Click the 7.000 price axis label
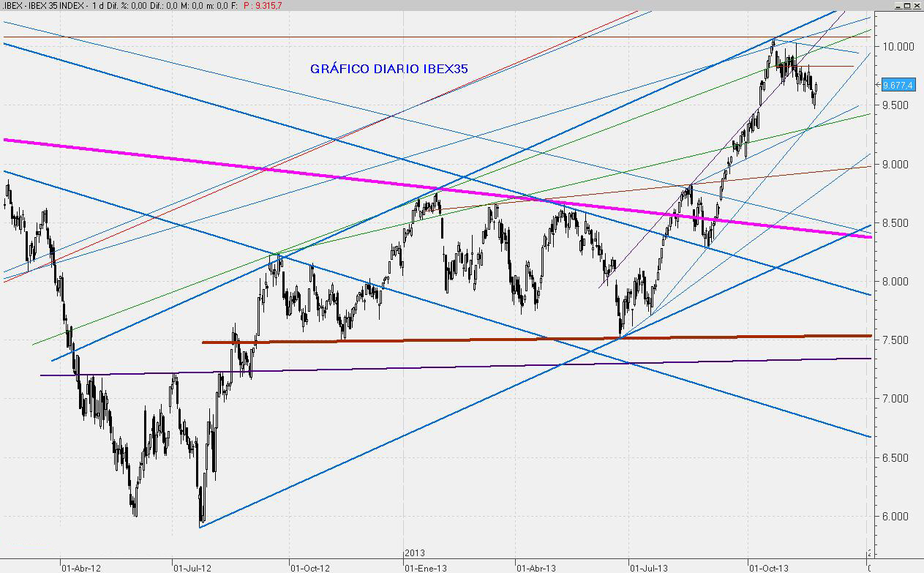This screenshot has height=573, width=924. [x=898, y=399]
